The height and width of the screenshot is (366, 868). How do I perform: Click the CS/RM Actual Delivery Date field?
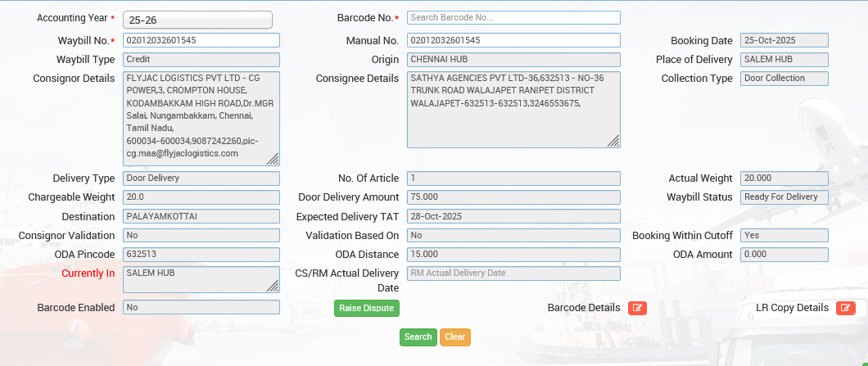[513, 273]
